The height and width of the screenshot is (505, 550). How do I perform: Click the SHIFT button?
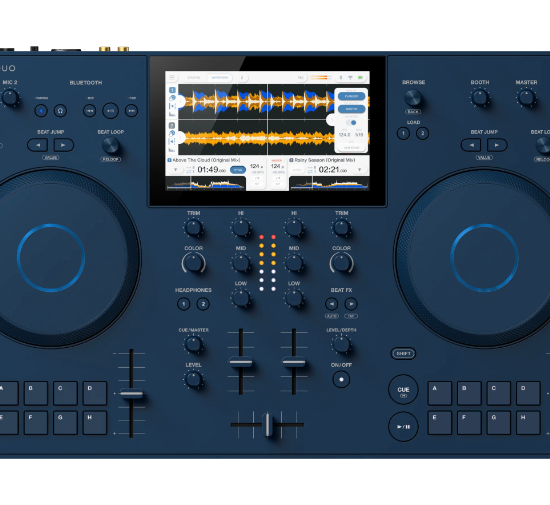pyautogui.click(x=403, y=354)
